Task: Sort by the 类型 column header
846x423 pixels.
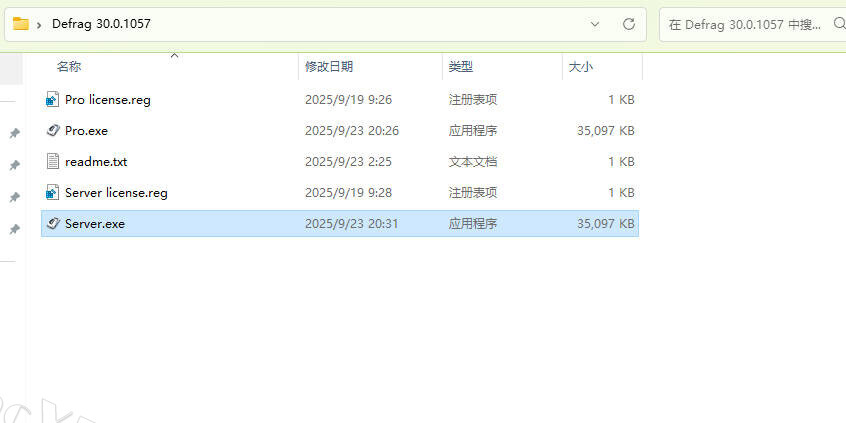Action: click(460, 67)
